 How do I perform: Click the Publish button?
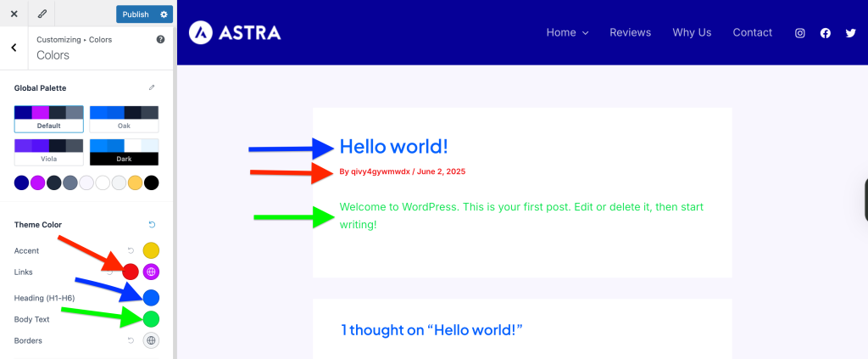(x=135, y=14)
